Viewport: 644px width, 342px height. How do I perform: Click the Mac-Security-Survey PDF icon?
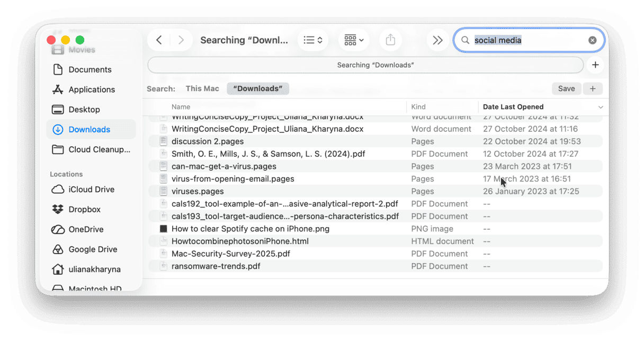pyautogui.click(x=164, y=254)
